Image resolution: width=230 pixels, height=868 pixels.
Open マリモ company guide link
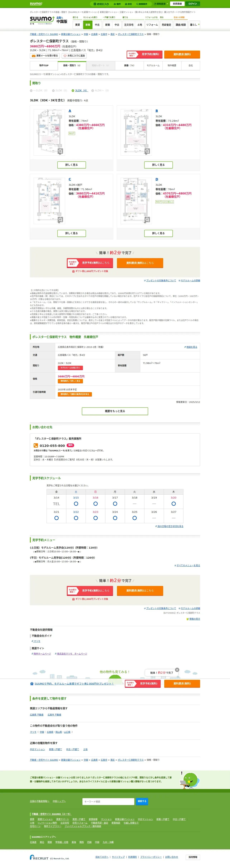(x=36, y=641)
